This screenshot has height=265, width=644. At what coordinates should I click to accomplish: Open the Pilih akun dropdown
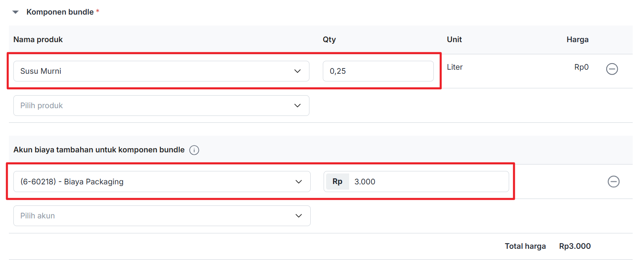click(x=162, y=216)
